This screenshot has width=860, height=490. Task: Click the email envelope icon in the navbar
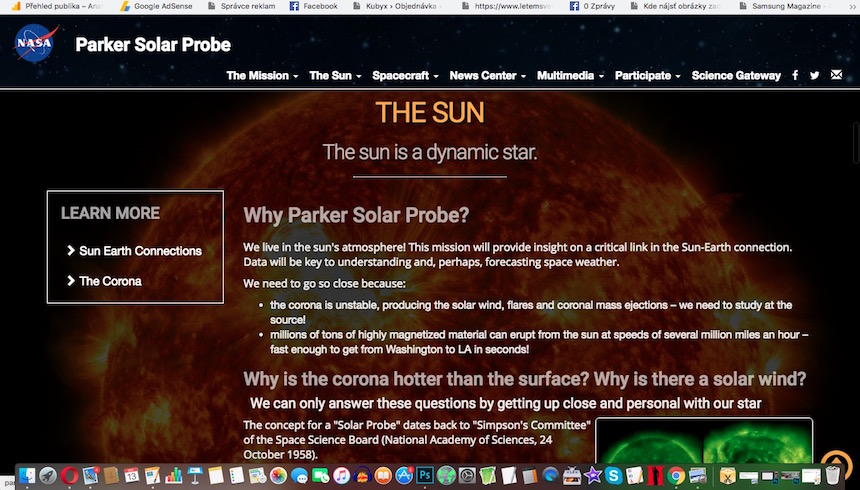tap(836, 75)
